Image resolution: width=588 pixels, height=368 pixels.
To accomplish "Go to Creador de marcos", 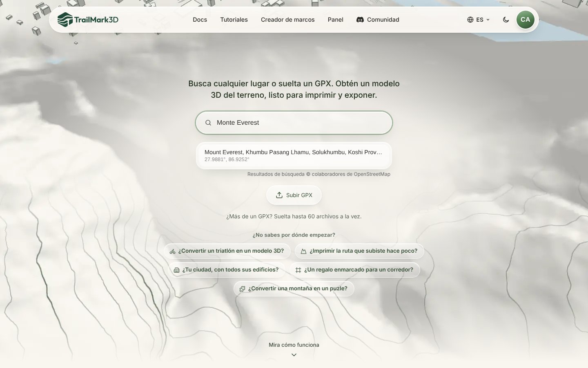I will tap(288, 20).
